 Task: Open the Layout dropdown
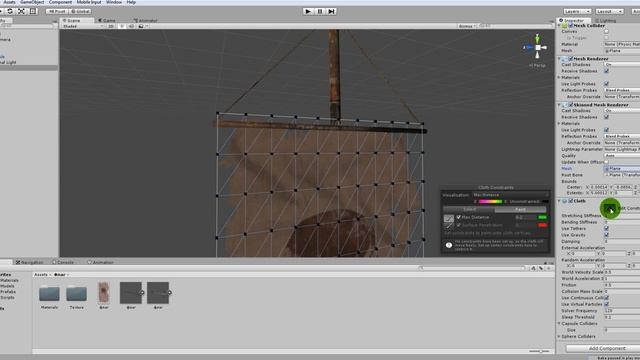pos(609,11)
